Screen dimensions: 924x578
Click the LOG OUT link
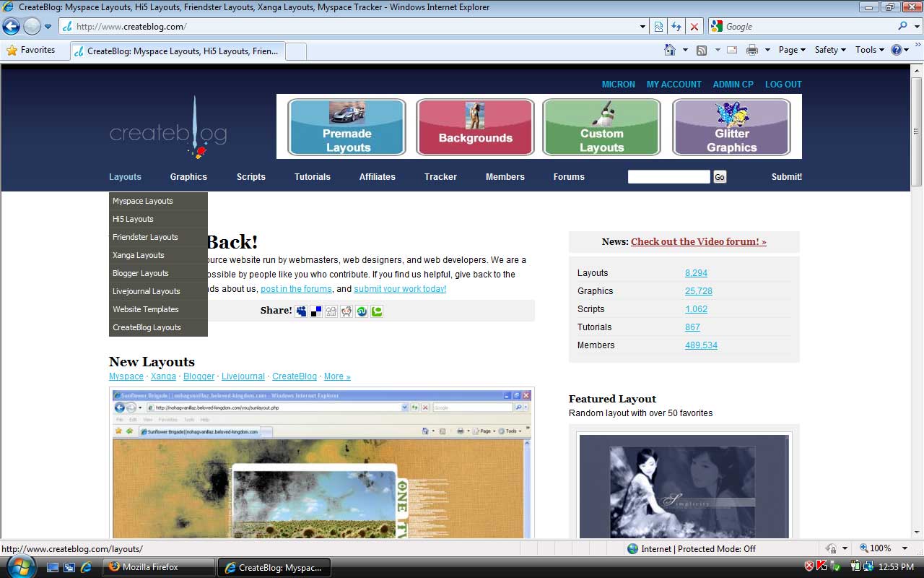point(783,85)
